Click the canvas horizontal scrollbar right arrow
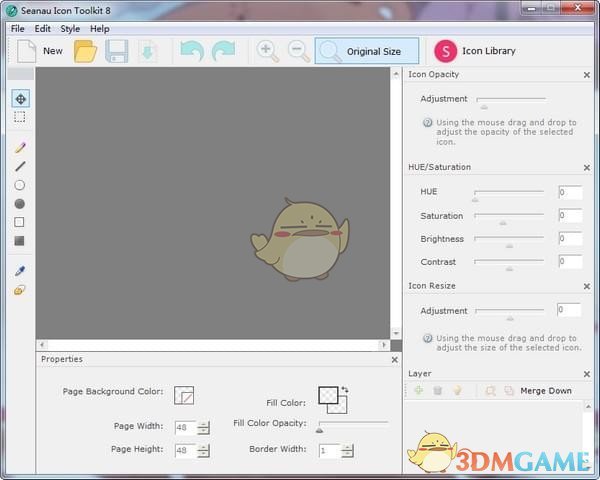This screenshot has width=600, height=480. click(384, 345)
